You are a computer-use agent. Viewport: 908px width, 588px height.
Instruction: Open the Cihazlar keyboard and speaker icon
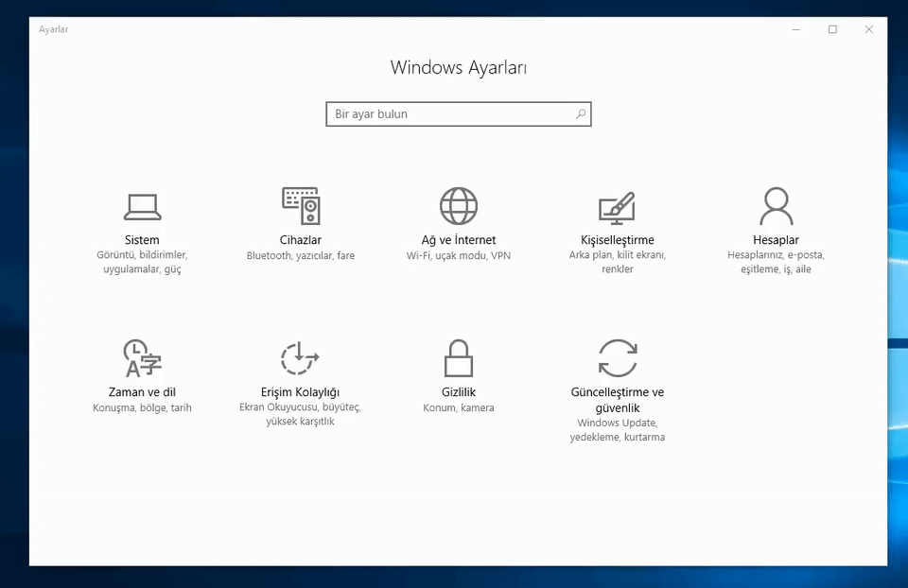(301, 205)
